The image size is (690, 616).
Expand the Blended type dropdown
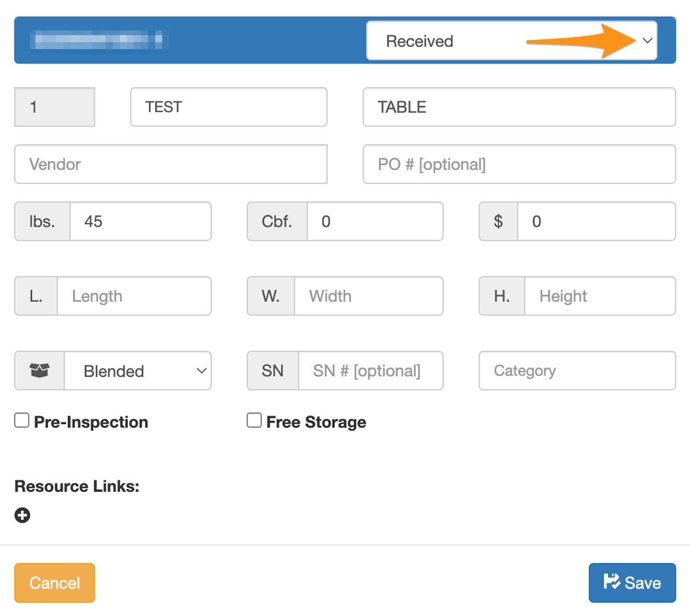(x=138, y=371)
